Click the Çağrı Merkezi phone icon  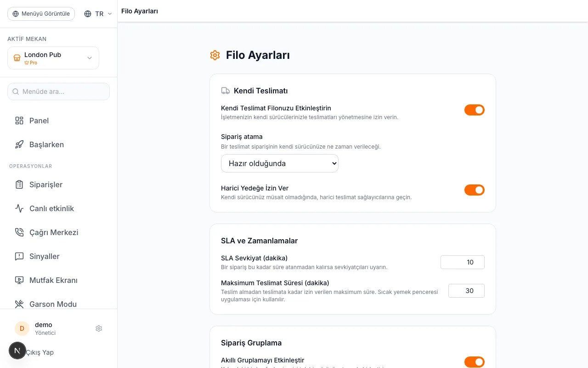19,232
